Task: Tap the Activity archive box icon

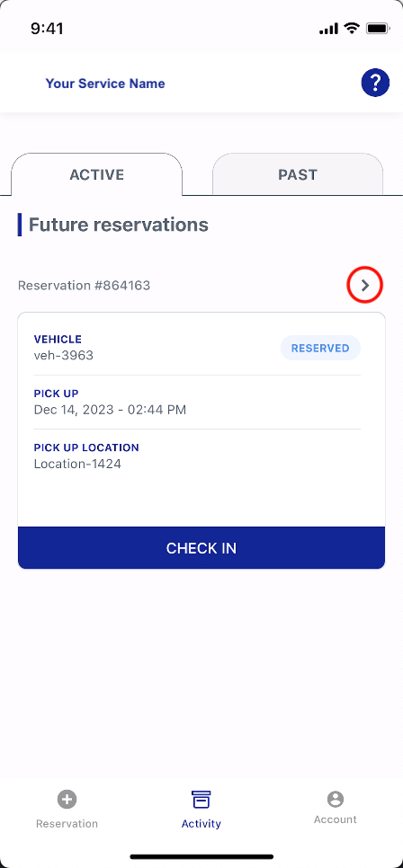Action: [201, 800]
